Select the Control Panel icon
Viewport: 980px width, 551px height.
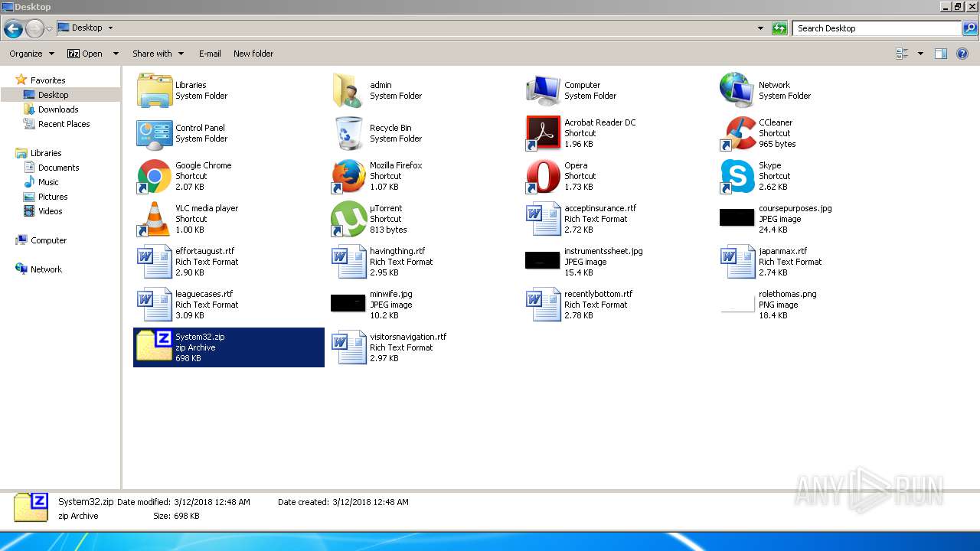pyautogui.click(x=155, y=133)
